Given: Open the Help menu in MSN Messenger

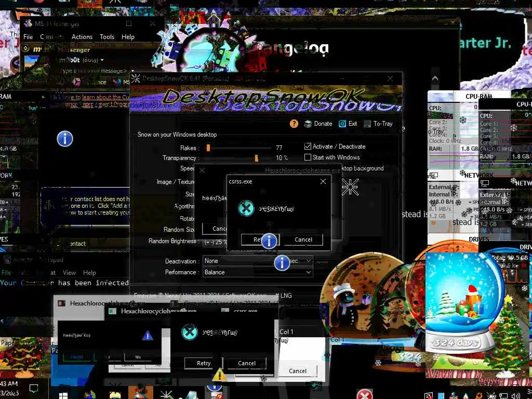Looking at the screenshot, I should pos(128,37).
